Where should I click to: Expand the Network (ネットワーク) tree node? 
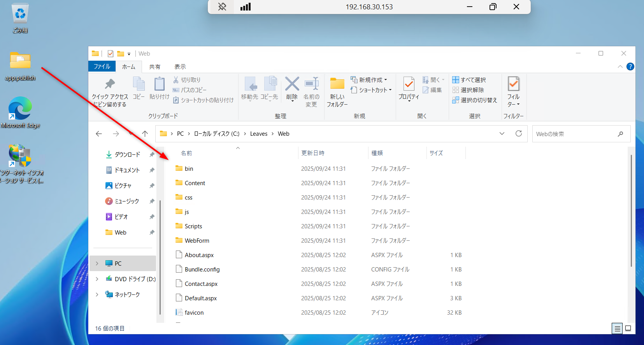tap(97, 294)
